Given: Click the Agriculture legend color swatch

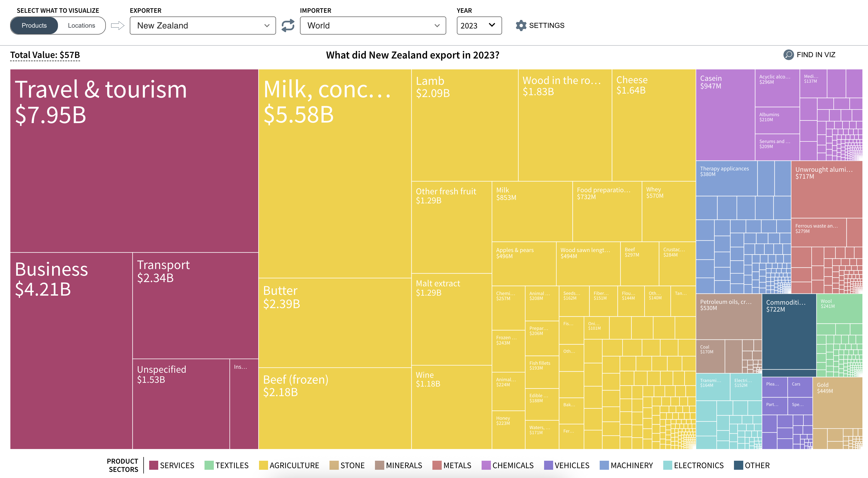Looking at the screenshot, I should coord(264,465).
